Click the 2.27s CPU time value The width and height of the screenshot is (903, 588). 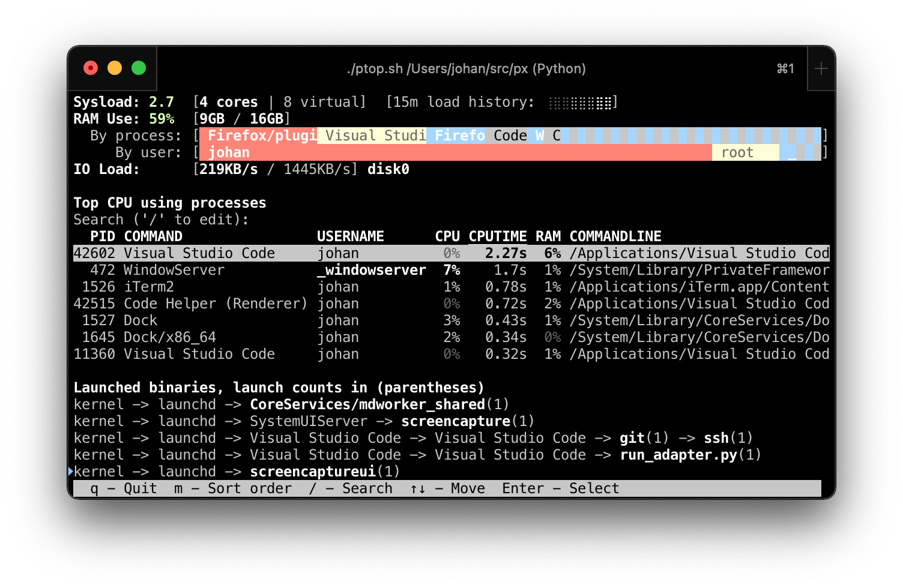tap(506, 253)
